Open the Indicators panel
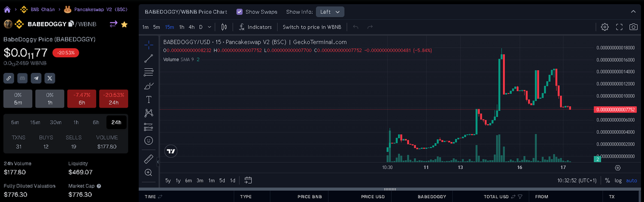This screenshot has height=202, width=644. click(256, 27)
